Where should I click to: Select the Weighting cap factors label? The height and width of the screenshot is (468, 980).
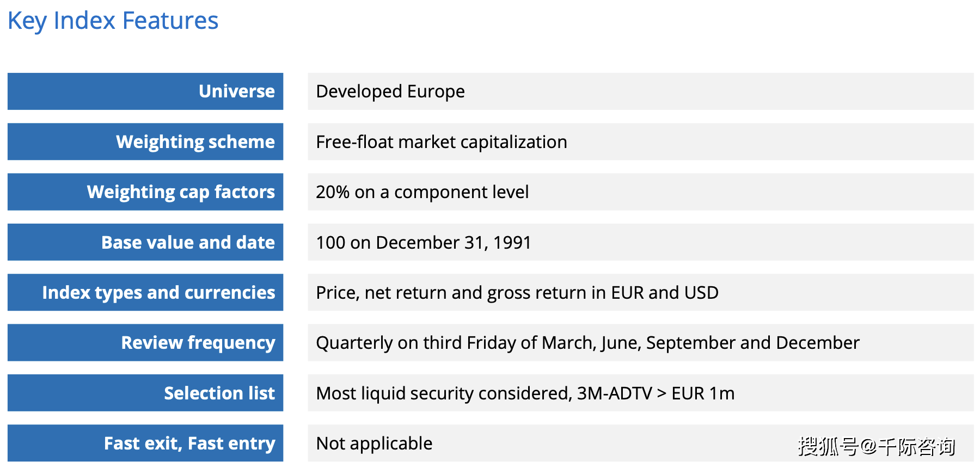click(x=181, y=192)
